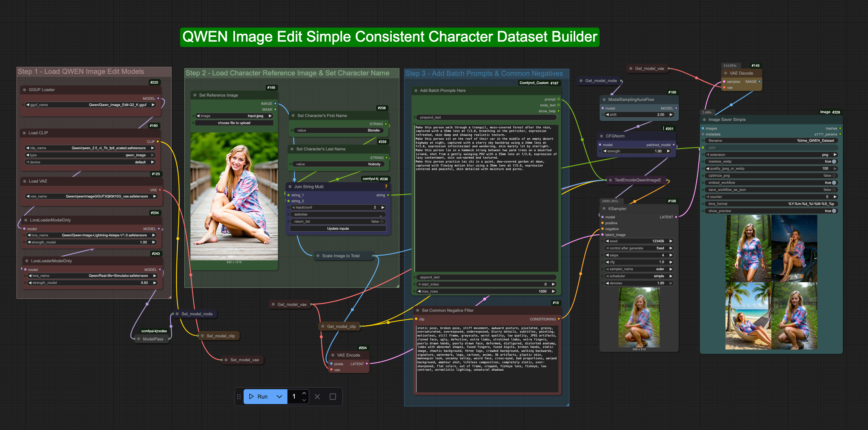Grab the drag handle of Run toolbar

coord(239,397)
